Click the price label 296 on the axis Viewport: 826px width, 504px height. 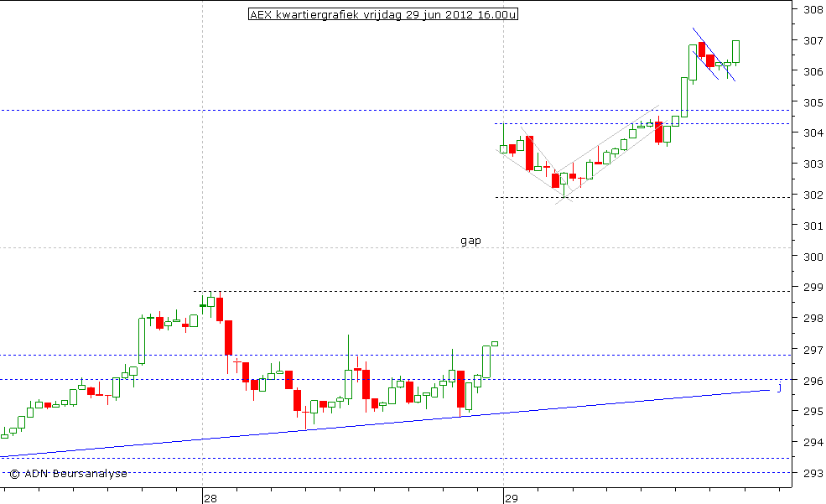[813, 380]
